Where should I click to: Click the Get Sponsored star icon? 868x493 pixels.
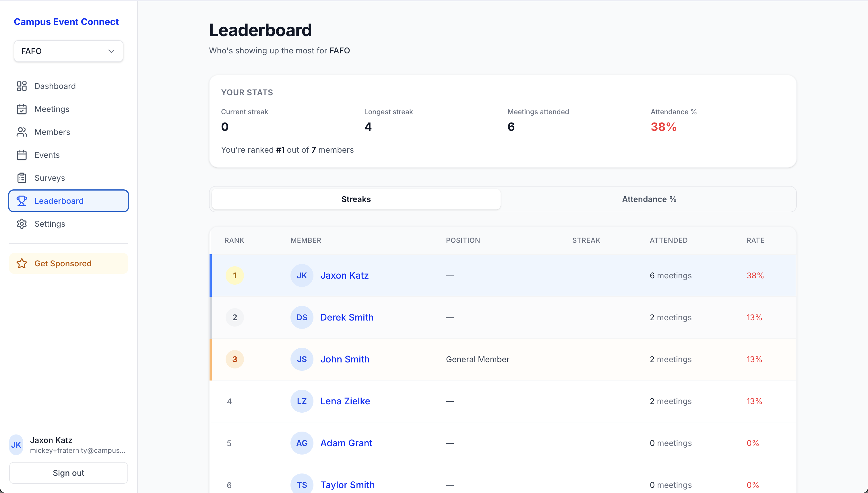tap(22, 263)
